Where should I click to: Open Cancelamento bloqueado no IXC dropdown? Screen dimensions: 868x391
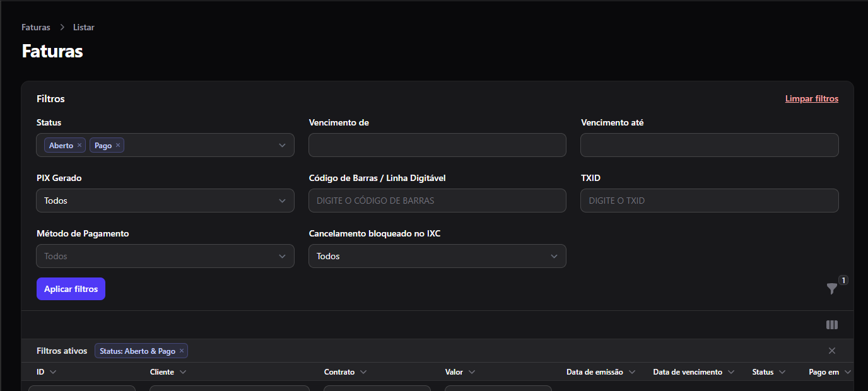(x=437, y=256)
